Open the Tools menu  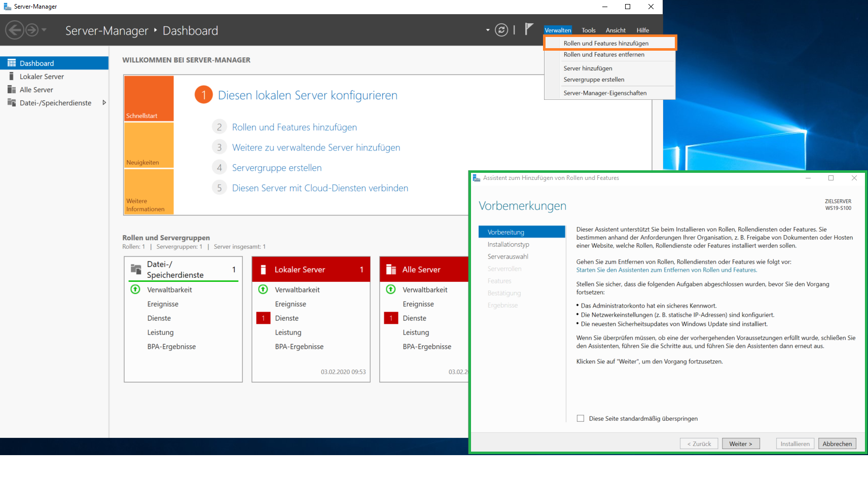click(588, 30)
